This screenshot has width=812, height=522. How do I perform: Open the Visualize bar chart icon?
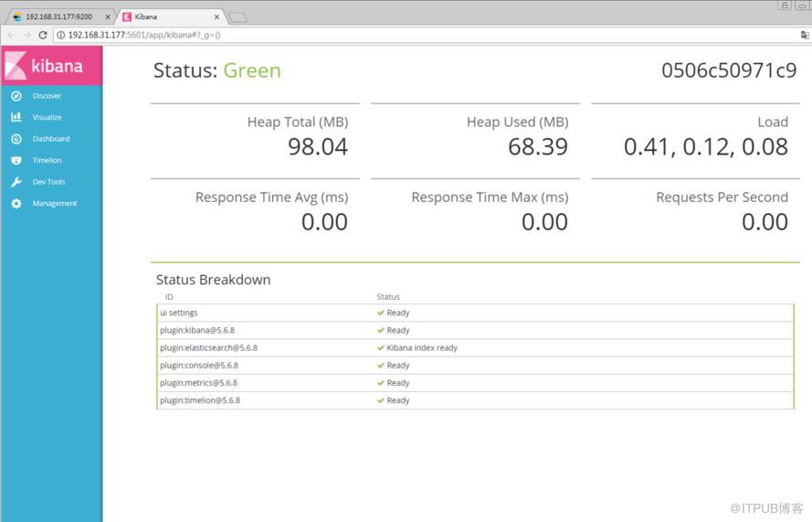[x=16, y=117]
